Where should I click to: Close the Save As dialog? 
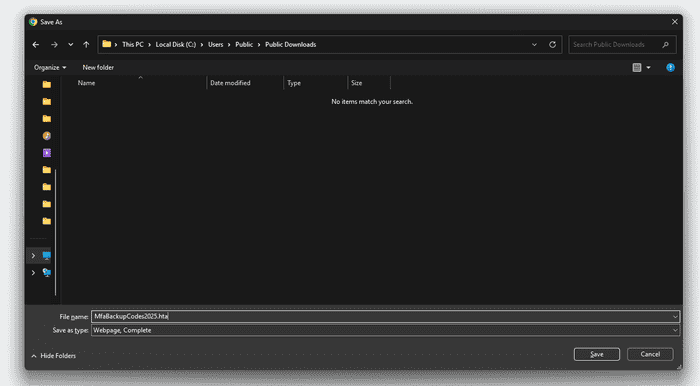pos(675,21)
